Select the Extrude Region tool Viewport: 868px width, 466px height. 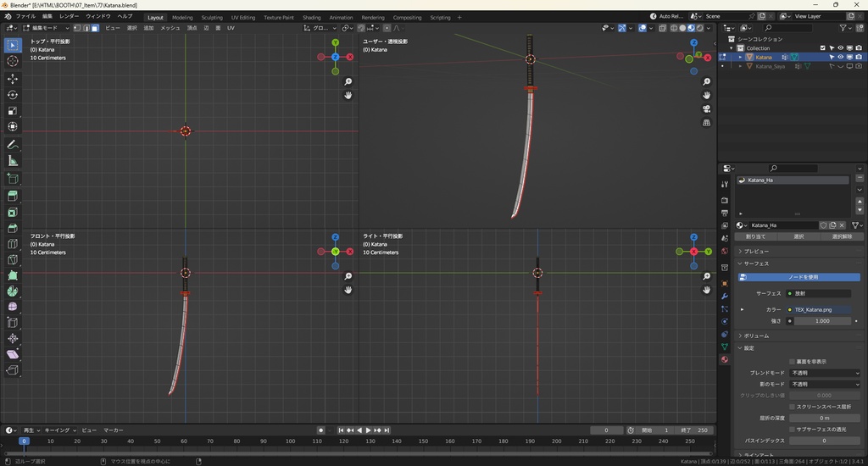[13, 196]
